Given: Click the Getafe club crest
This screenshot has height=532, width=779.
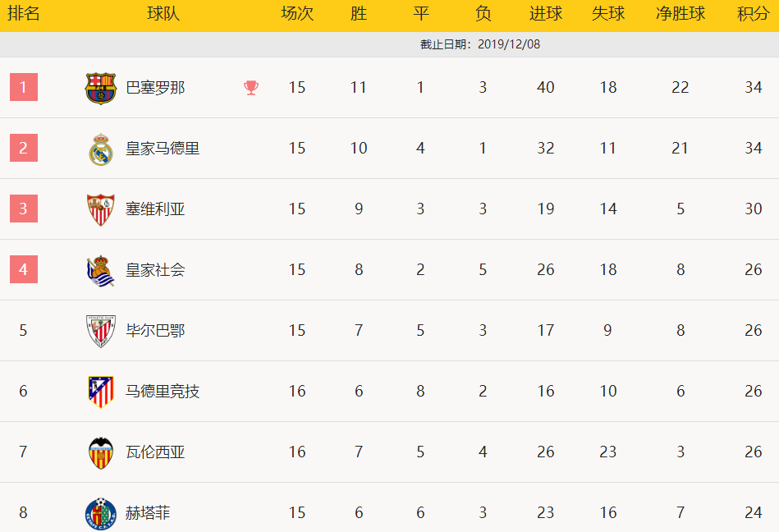Looking at the screenshot, I should [x=101, y=514].
